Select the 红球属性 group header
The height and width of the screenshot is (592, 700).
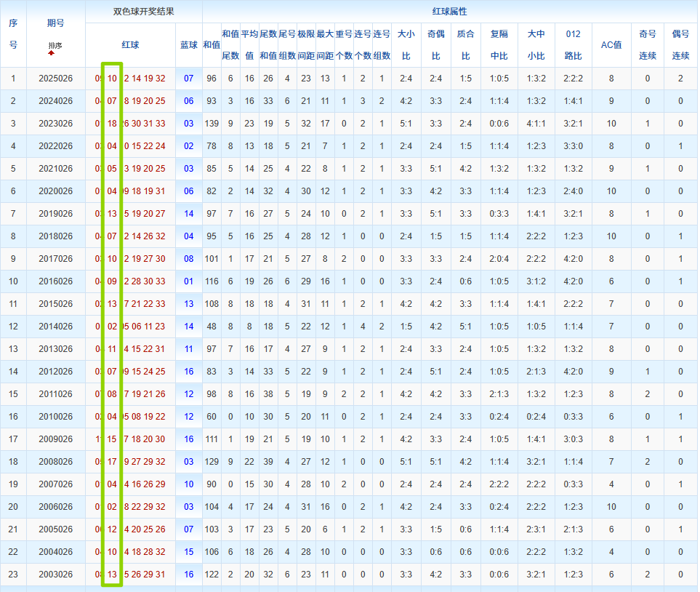(x=449, y=12)
